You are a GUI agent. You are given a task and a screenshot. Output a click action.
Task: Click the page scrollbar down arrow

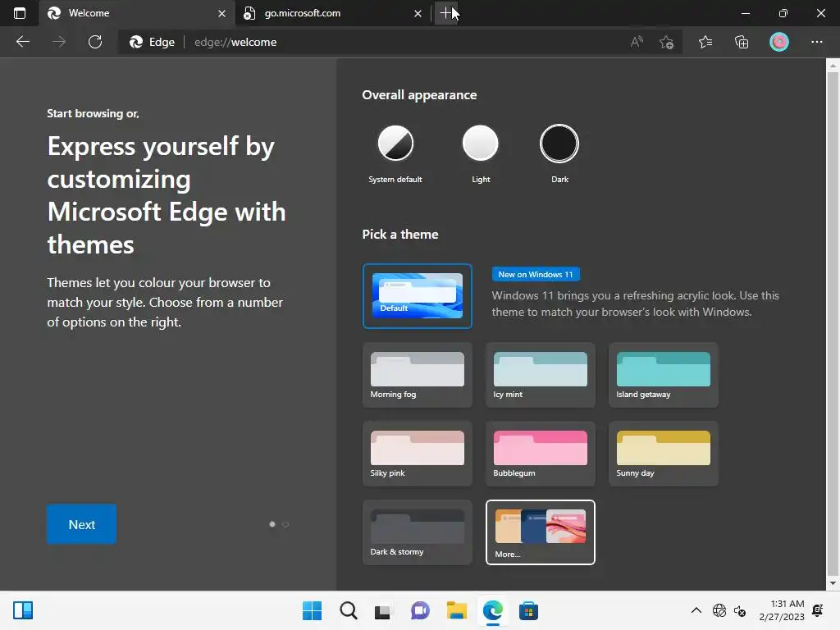(x=833, y=583)
